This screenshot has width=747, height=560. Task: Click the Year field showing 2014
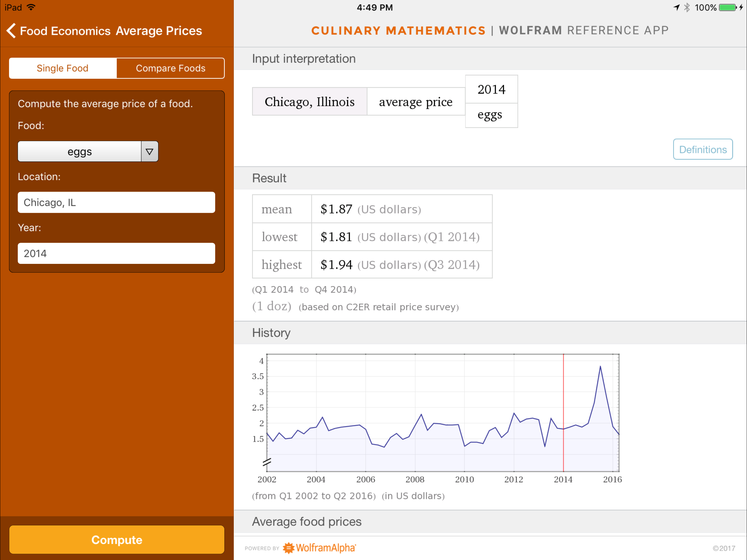pos(116,253)
